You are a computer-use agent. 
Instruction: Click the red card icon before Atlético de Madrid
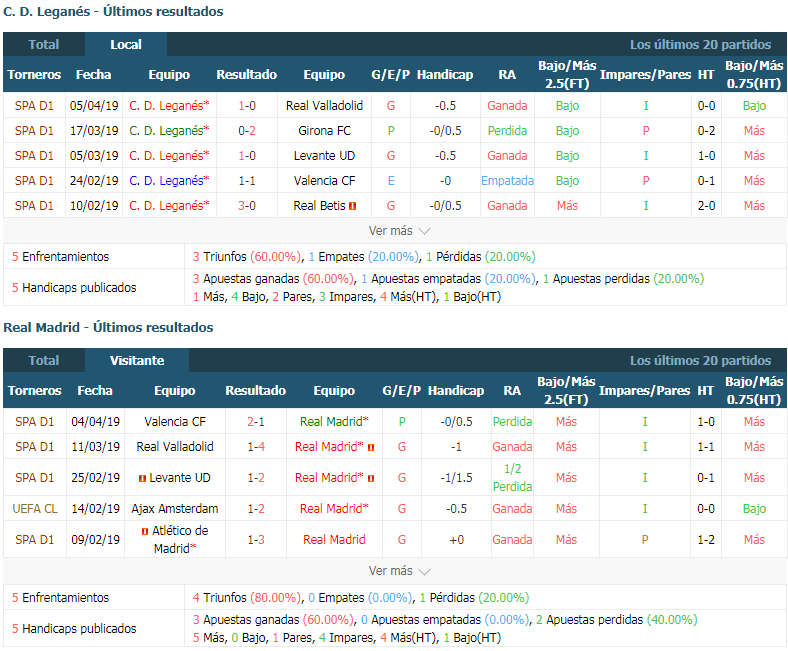tap(145, 531)
